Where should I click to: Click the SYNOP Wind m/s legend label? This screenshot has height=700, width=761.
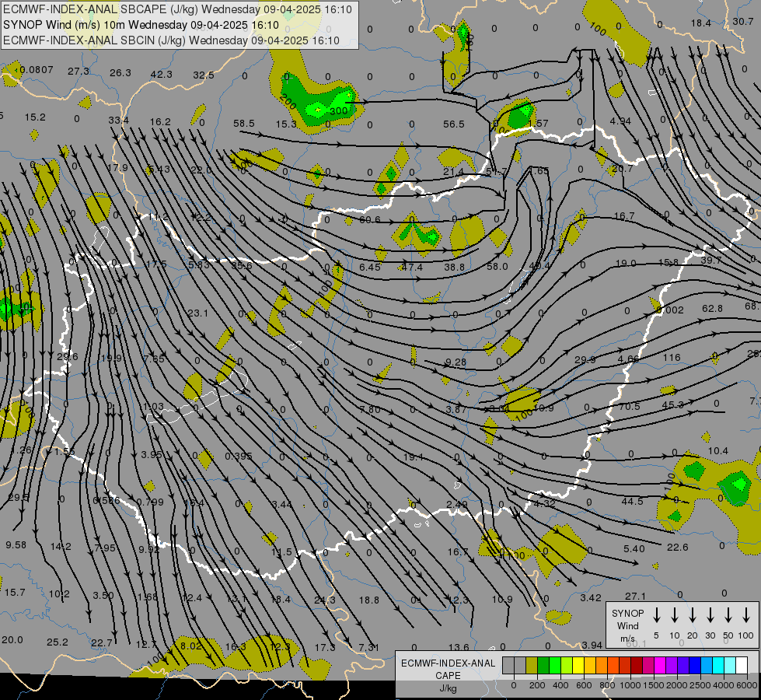627,626
